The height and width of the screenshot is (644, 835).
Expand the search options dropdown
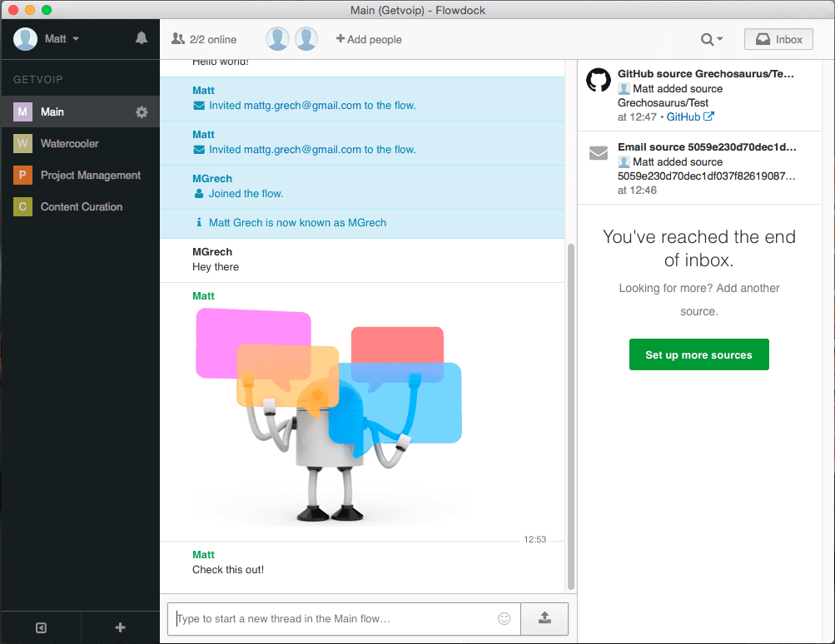(711, 39)
